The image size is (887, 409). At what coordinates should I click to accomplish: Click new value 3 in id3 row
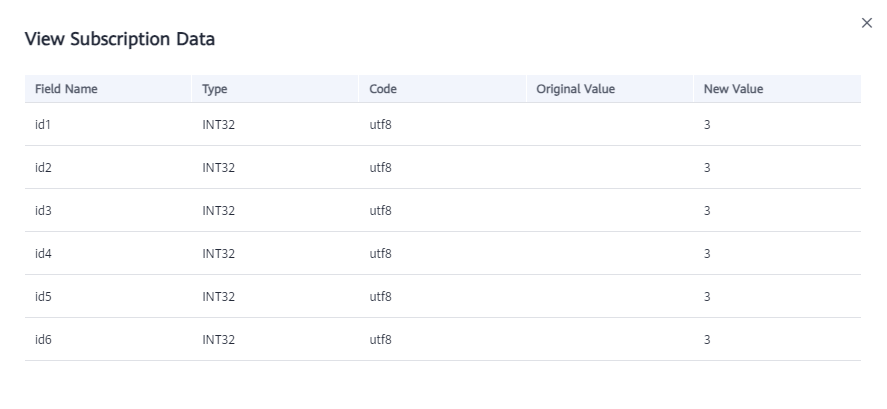tap(707, 210)
